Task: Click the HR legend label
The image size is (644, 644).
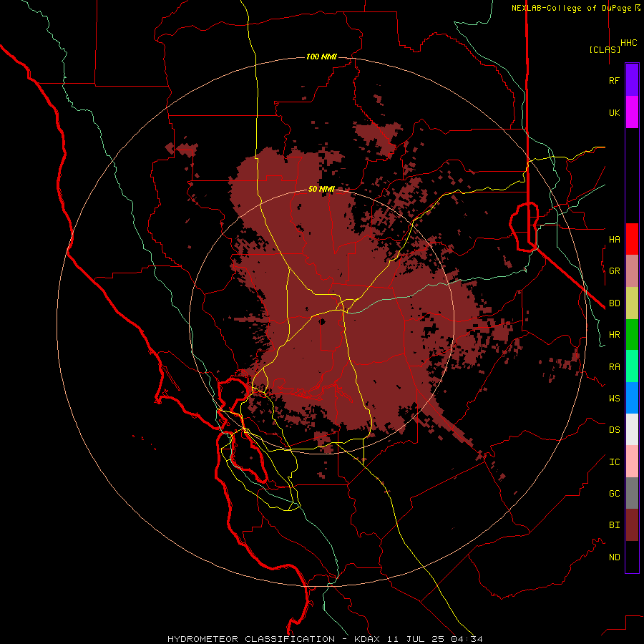Action: [614, 335]
